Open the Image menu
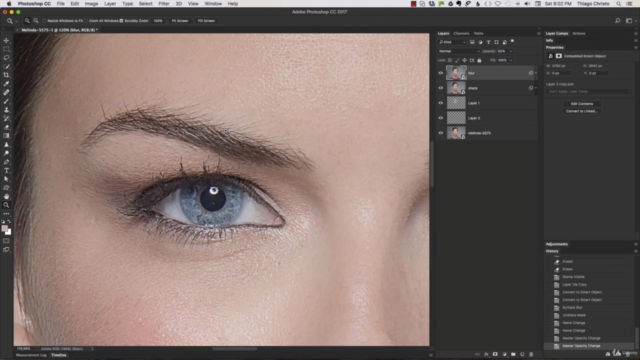Screen dimensions: 640x360 point(91,4)
